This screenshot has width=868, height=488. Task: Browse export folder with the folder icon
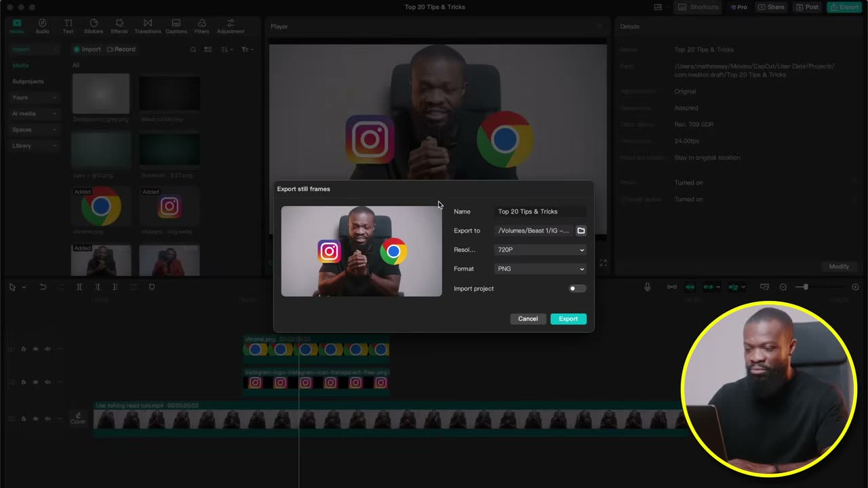tap(581, 230)
